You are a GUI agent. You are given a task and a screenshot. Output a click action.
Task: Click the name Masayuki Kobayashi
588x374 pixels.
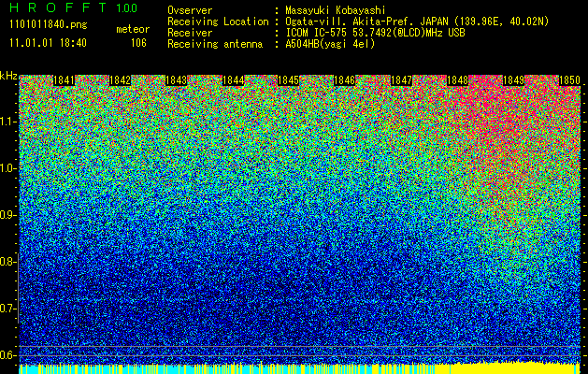click(336, 10)
